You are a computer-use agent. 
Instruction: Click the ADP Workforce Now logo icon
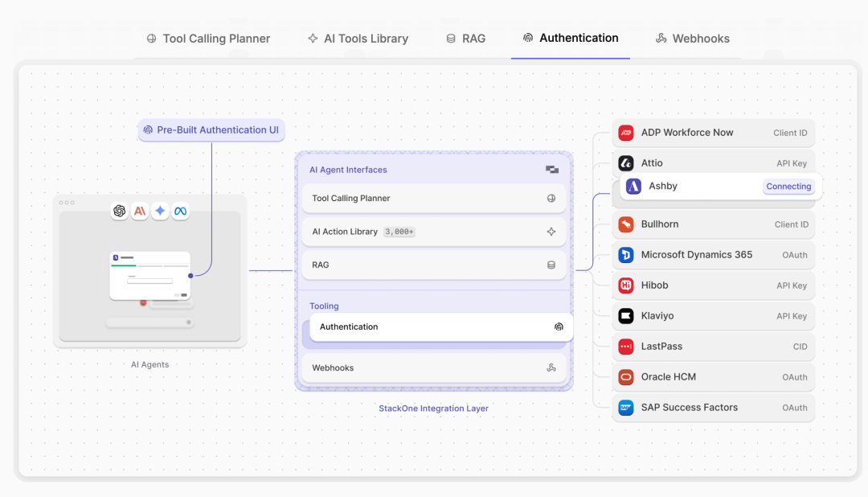coord(626,133)
